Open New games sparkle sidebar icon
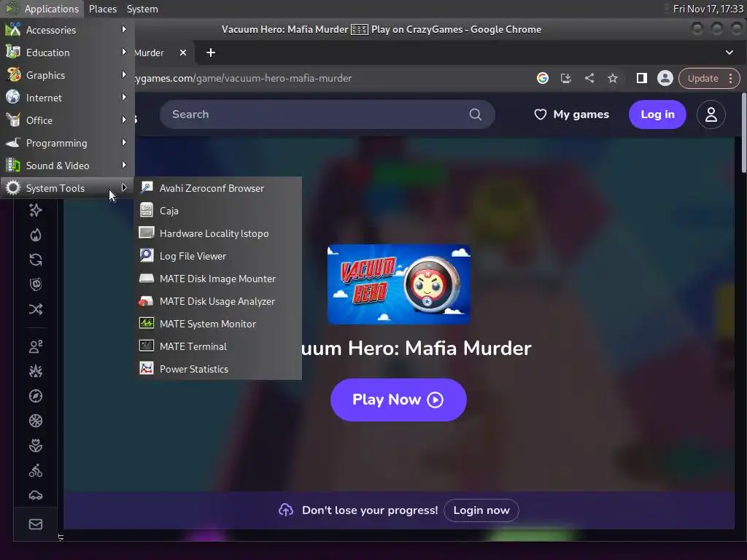This screenshot has height=560, width=747. click(36, 210)
